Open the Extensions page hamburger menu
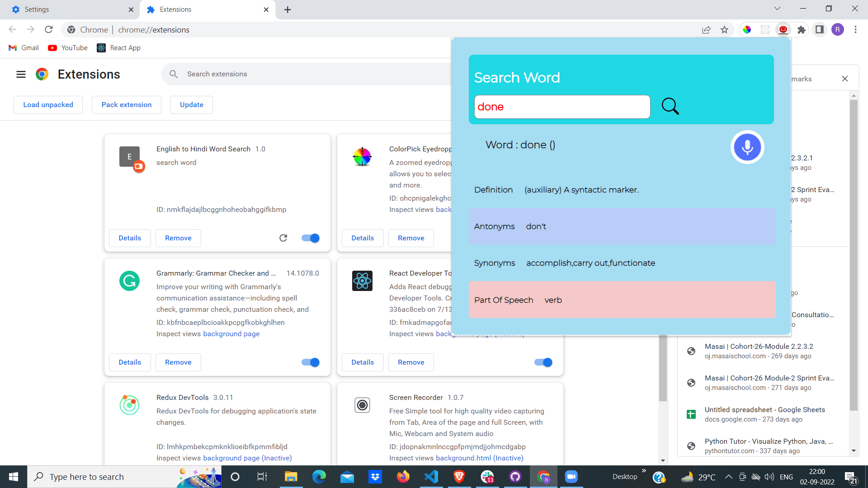 21,74
